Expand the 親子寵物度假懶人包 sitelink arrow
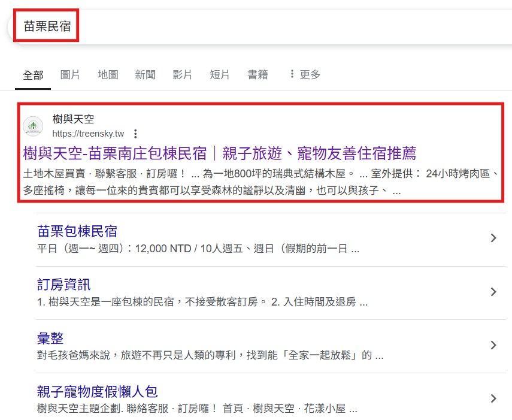 coord(493,398)
